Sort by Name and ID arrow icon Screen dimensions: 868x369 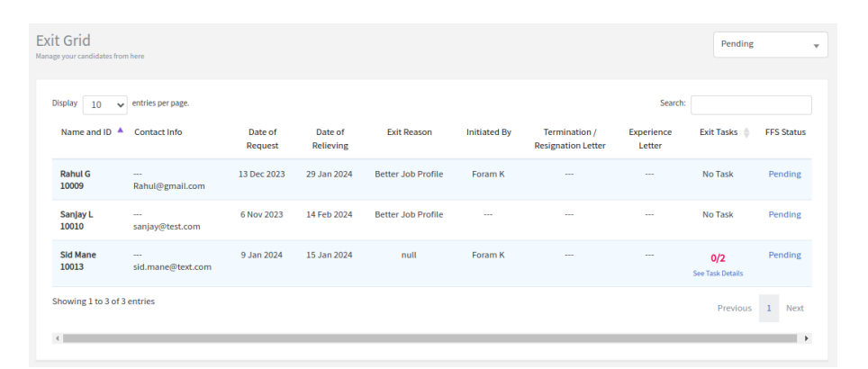121,130
